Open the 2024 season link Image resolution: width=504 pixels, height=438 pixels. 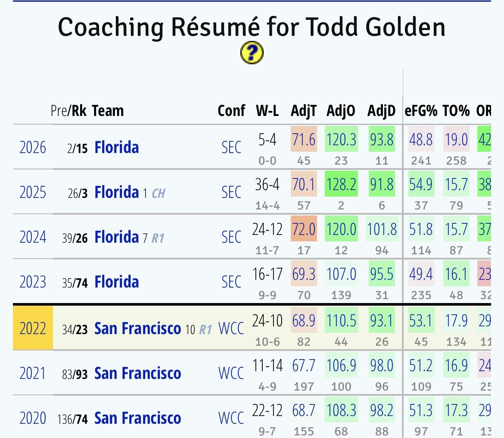coord(33,237)
